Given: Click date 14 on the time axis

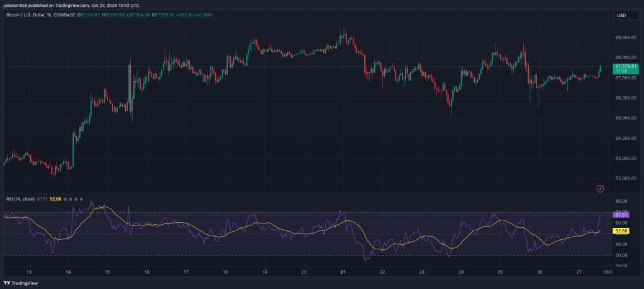Looking at the screenshot, I should point(68,272).
